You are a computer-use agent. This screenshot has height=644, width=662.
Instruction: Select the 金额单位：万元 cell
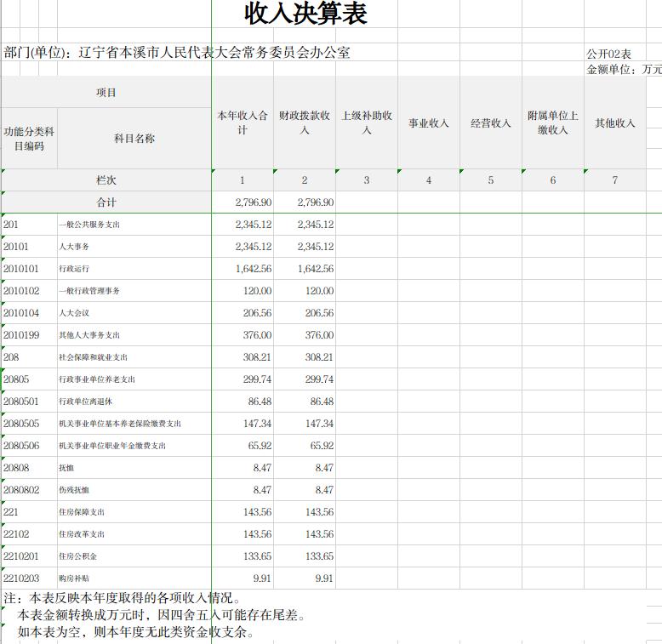pos(624,69)
